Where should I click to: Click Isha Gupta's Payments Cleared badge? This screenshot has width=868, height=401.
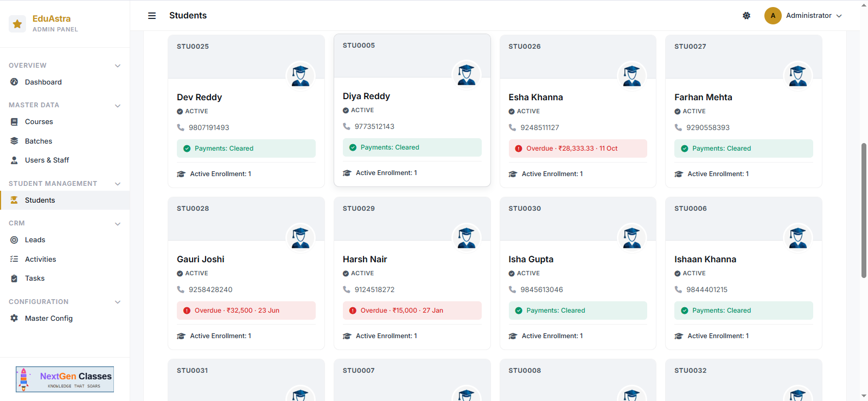pos(578,311)
